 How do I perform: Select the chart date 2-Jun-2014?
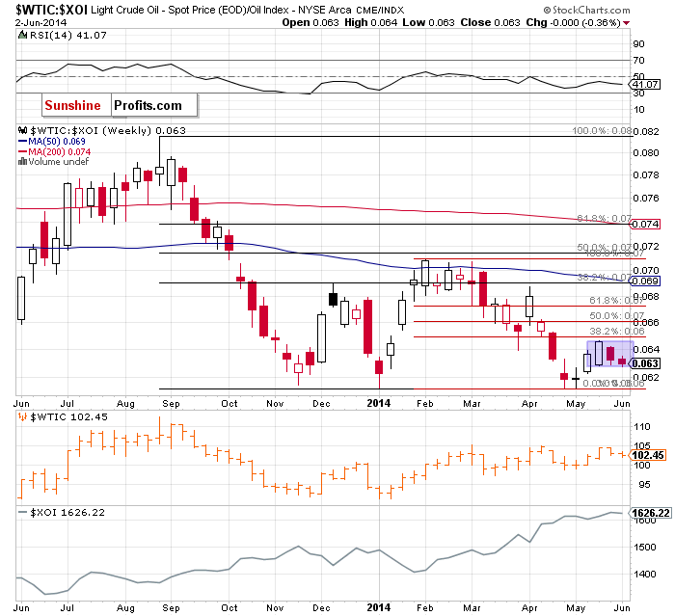[41, 22]
